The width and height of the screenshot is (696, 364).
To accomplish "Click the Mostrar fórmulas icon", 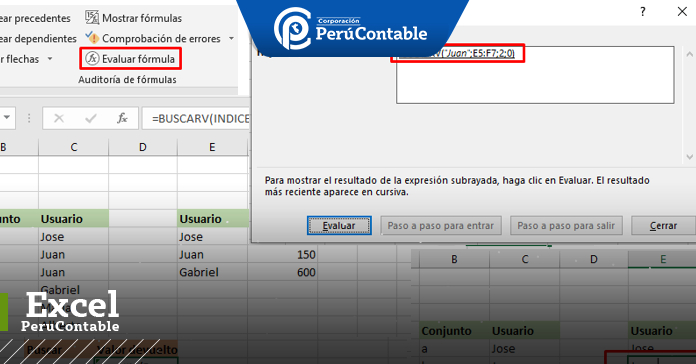I will point(92,18).
